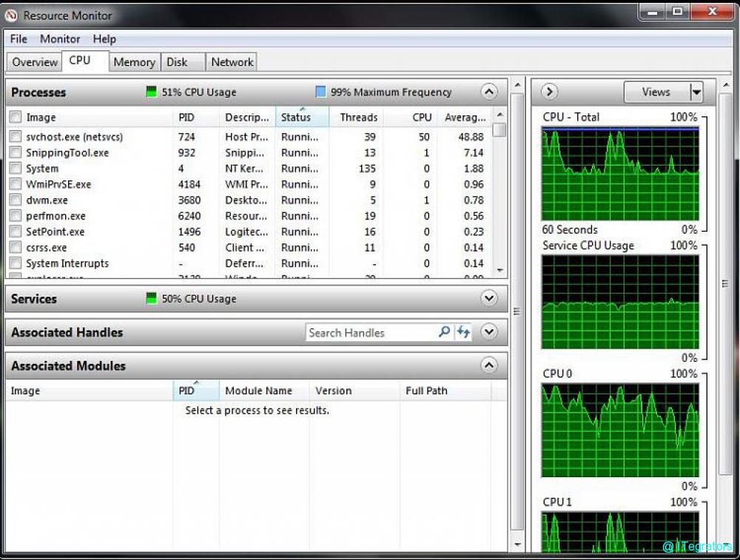The width and height of the screenshot is (740, 560).
Task: Sort modules by Version column header
Action: 354,391
